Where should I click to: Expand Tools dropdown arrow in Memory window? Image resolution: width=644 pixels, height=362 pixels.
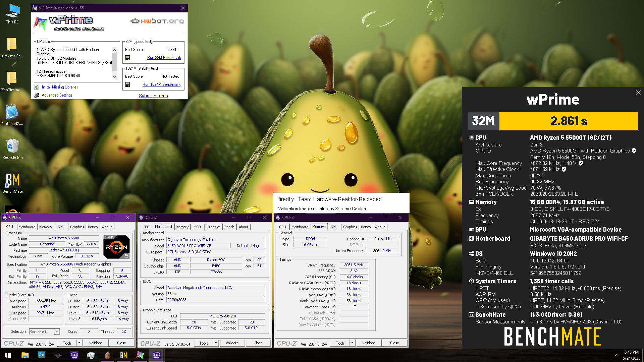point(352,343)
